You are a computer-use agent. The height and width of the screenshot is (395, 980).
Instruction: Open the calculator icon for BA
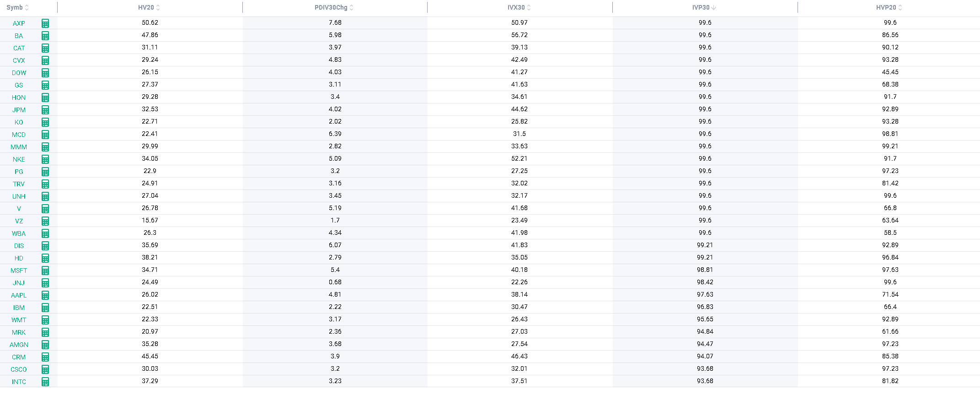coord(45,36)
